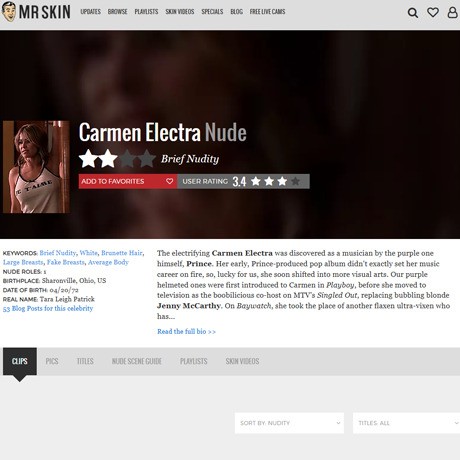Click the heart on Add to Favorites
Screen dimensions: 460x460
(x=169, y=181)
